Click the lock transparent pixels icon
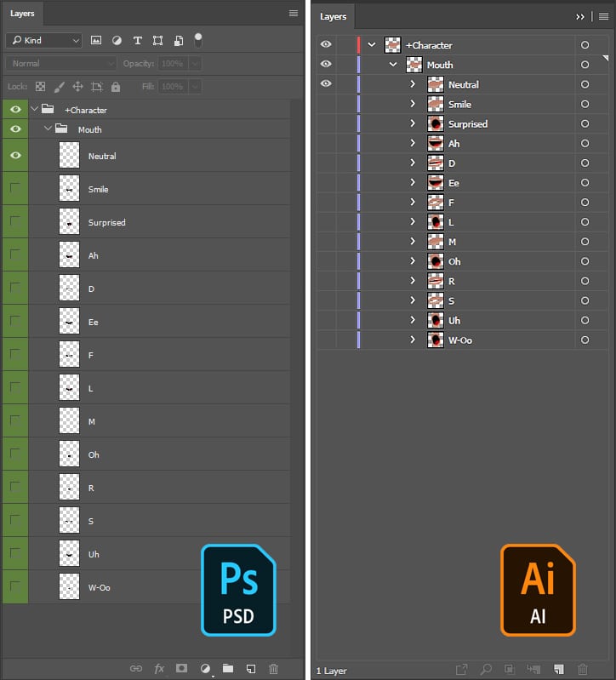Screen dimensions: 616x680 click(x=40, y=87)
